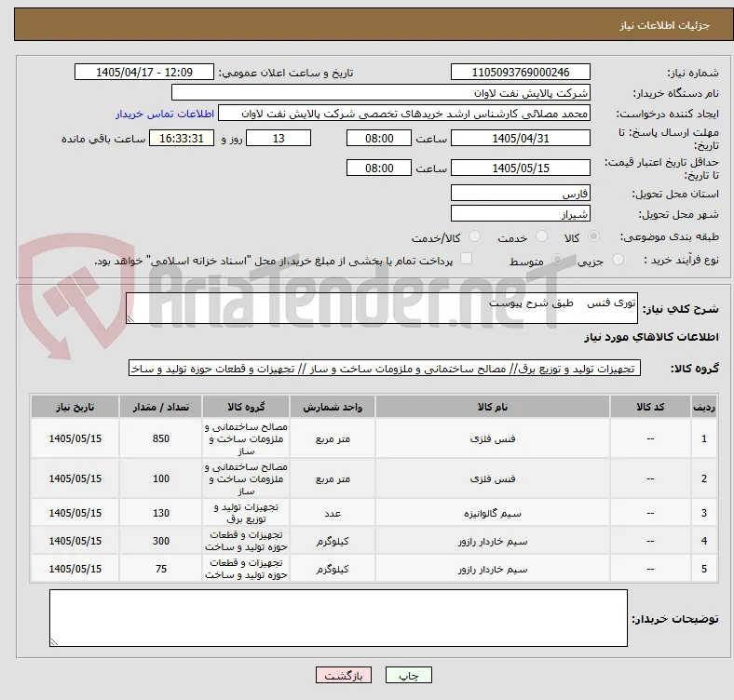
Task: Click the توضیحات خریدار text area
Action: (338, 618)
